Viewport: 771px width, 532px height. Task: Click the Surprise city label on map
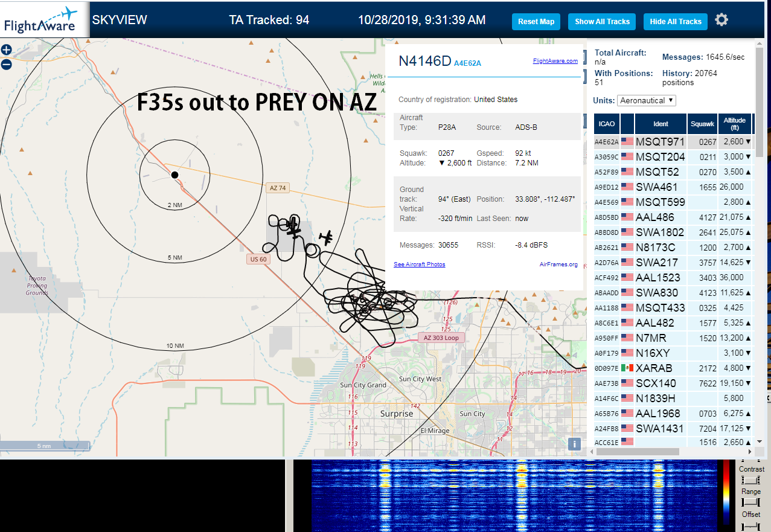coord(397,414)
